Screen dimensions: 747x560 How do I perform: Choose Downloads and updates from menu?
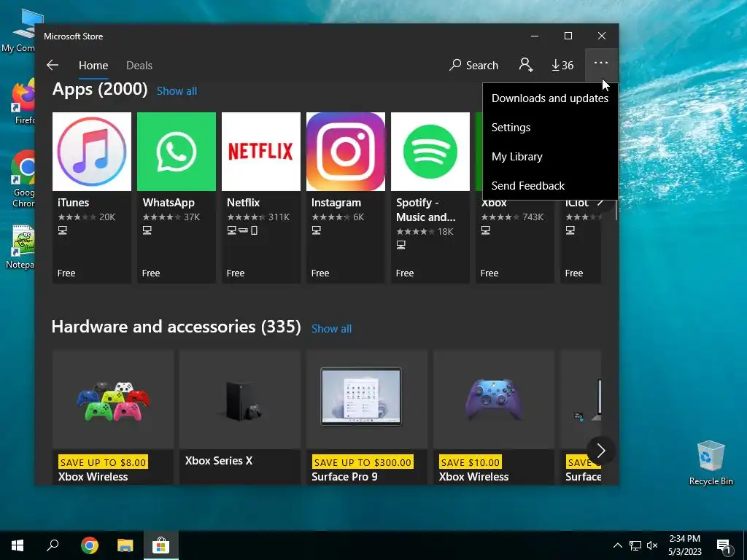pyautogui.click(x=550, y=98)
